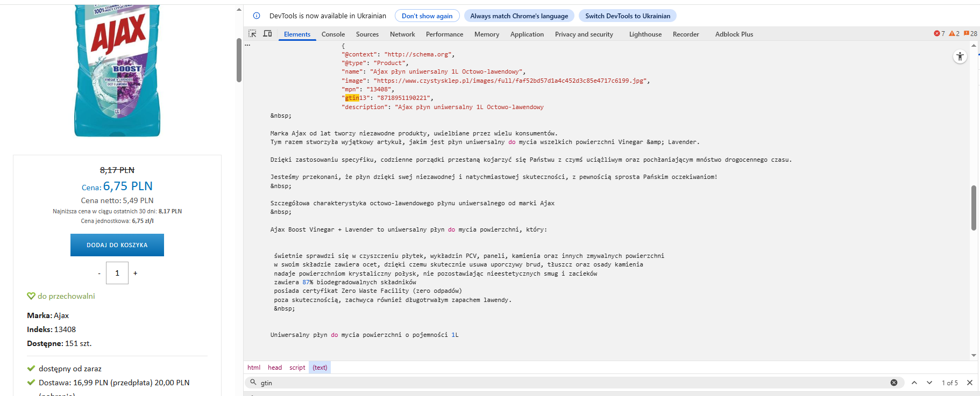The image size is (980, 396).
Task: Select (text) breadcrumb in DevTools
Action: coord(320,368)
